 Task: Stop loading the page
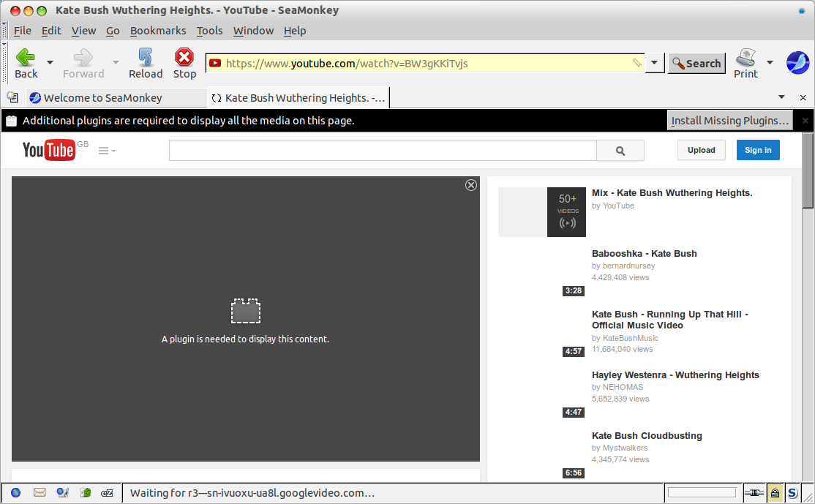184,64
